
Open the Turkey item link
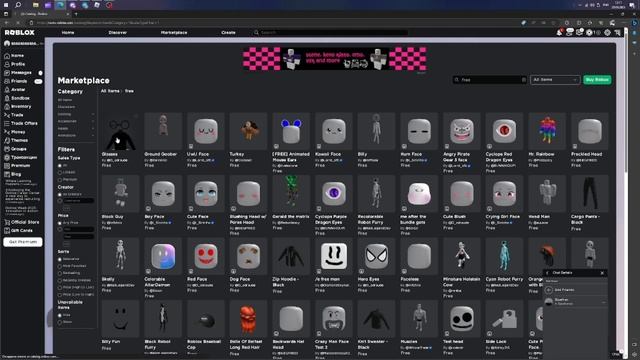coord(237,154)
